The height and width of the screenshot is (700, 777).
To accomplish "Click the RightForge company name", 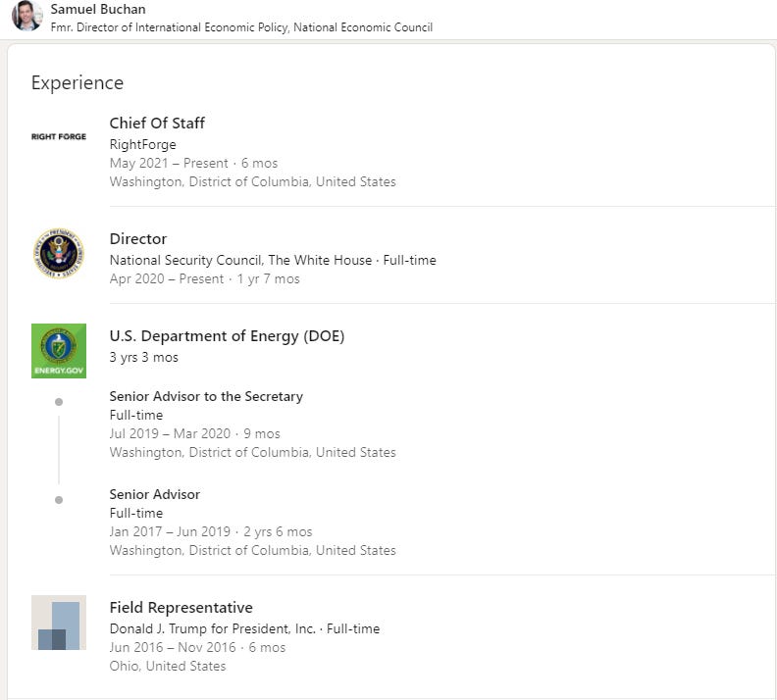I will coord(142,144).
